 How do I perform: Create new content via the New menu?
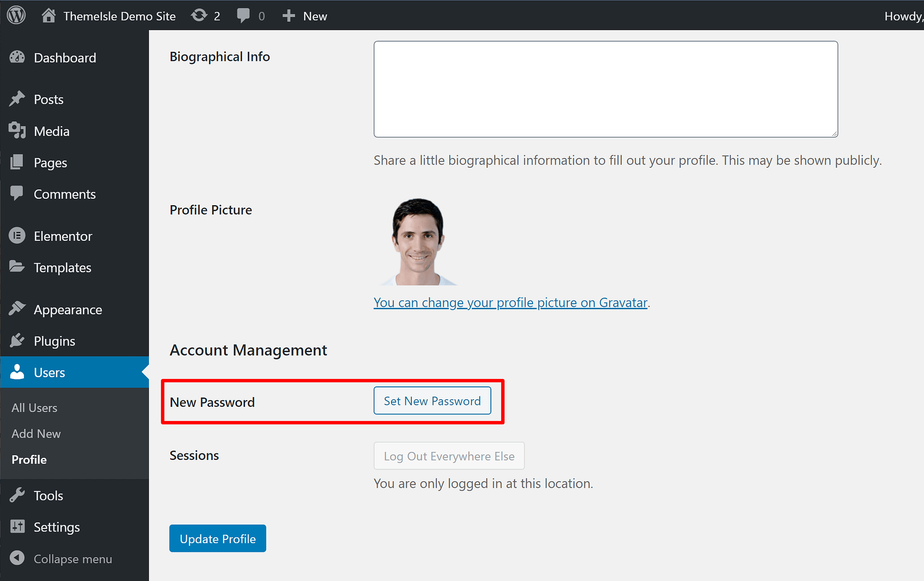pyautogui.click(x=304, y=15)
